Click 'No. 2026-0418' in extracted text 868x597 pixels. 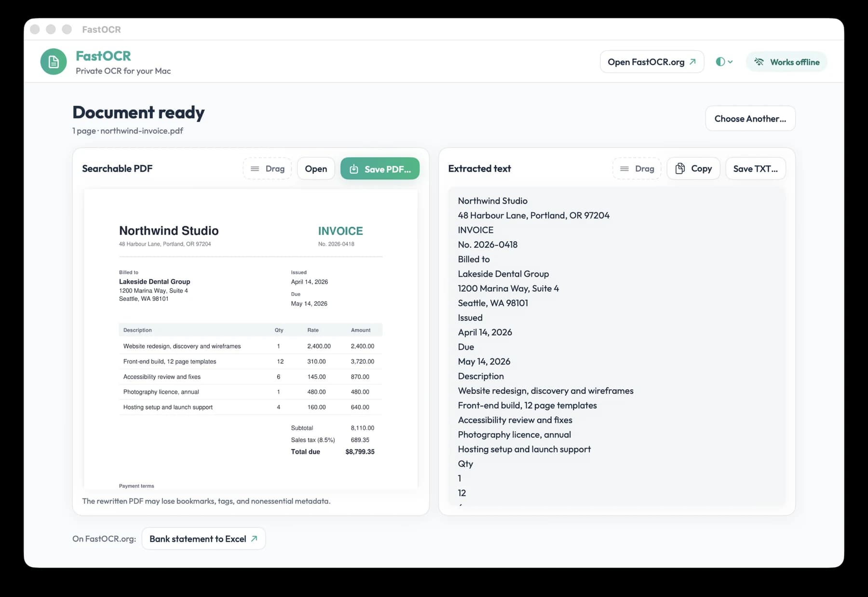click(488, 244)
